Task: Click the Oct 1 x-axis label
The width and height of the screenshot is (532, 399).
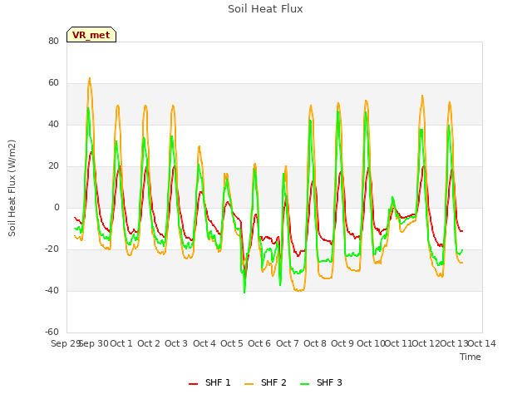Action: pyautogui.click(x=121, y=343)
